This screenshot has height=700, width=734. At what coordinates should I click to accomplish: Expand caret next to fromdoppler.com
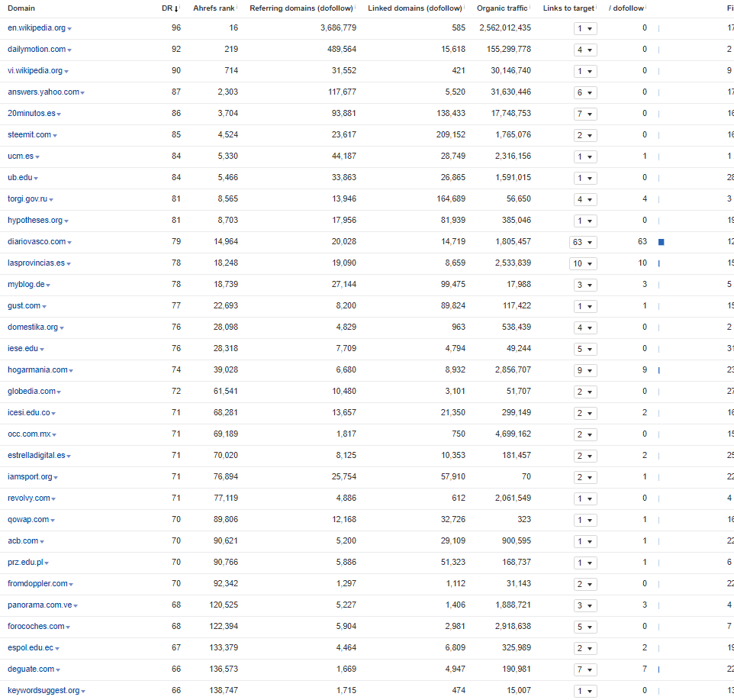point(71,585)
